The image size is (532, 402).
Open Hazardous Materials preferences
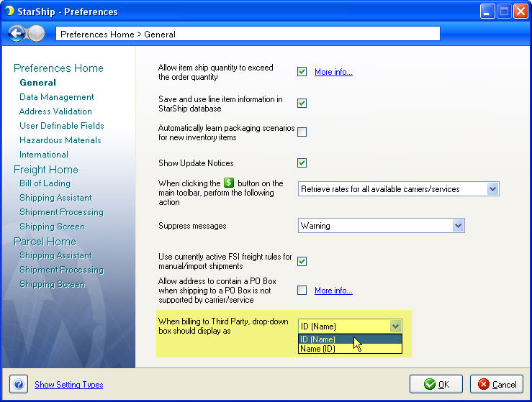pyautogui.click(x=60, y=140)
